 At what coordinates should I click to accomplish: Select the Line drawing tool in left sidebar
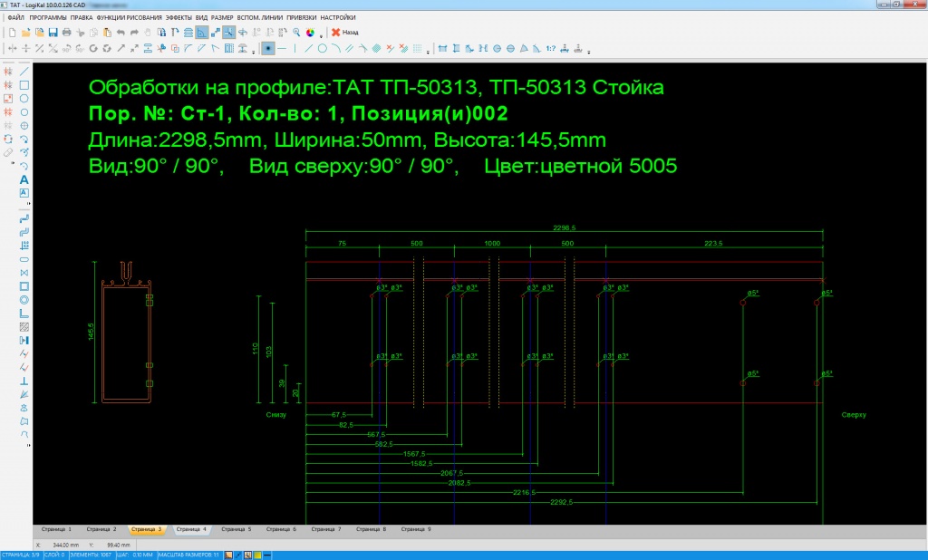pos(24,71)
